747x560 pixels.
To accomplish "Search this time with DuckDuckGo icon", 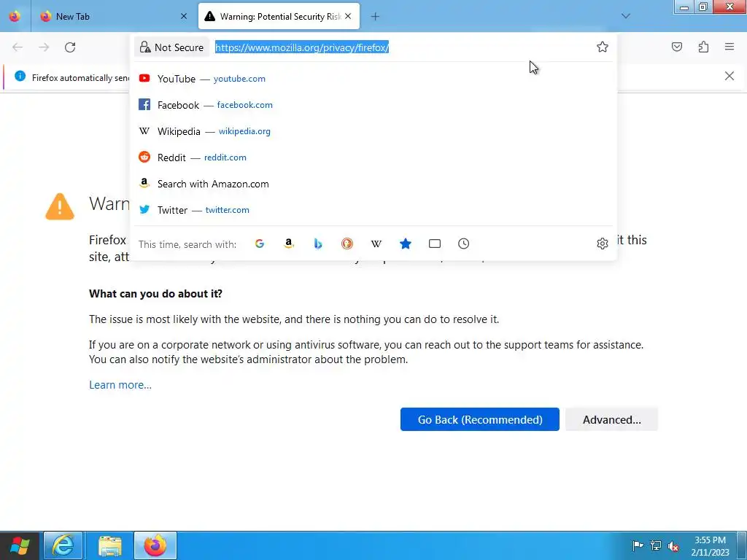I will (347, 244).
